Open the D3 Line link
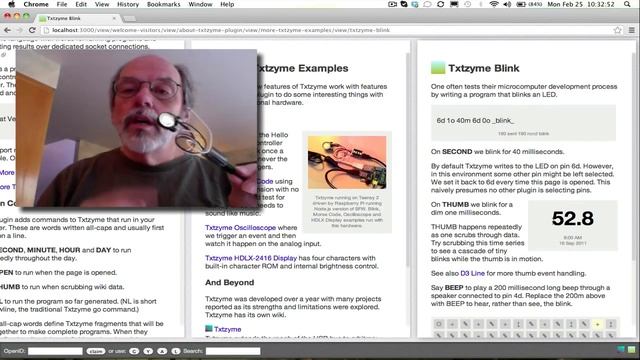The width and height of the screenshot is (640, 360). pyautogui.click(x=472, y=273)
